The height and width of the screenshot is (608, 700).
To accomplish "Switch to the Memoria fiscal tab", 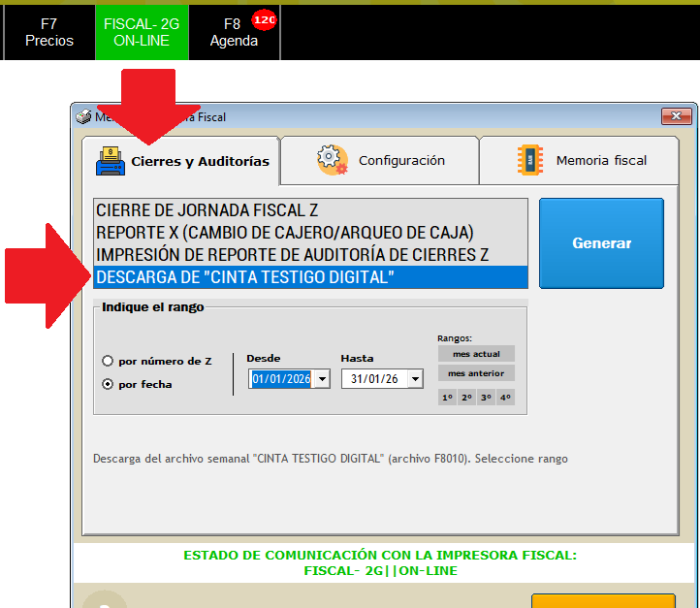I will [580, 161].
